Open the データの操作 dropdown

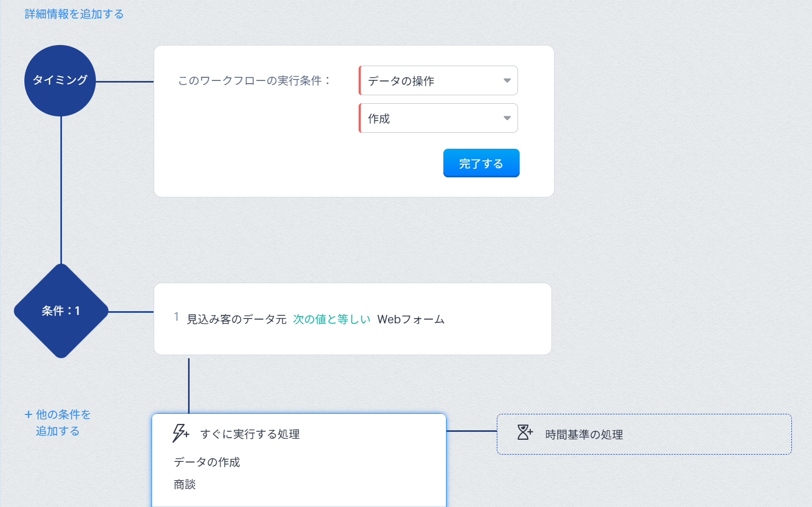point(438,80)
